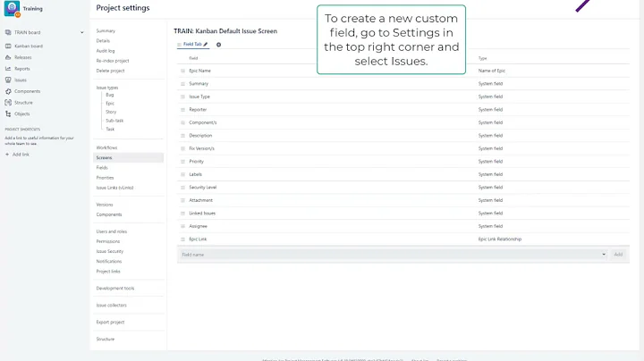The height and width of the screenshot is (361, 644).
Task: Open Users and roles settings
Action: pos(112,231)
